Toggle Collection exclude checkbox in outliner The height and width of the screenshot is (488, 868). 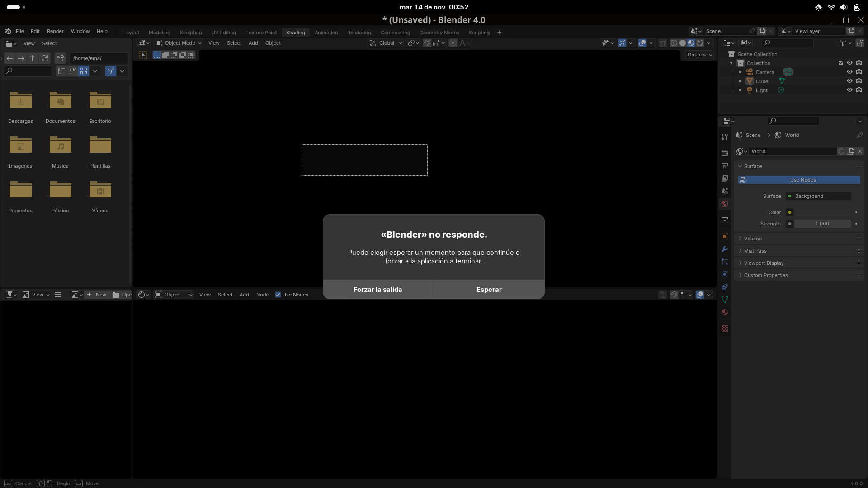coord(841,63)
